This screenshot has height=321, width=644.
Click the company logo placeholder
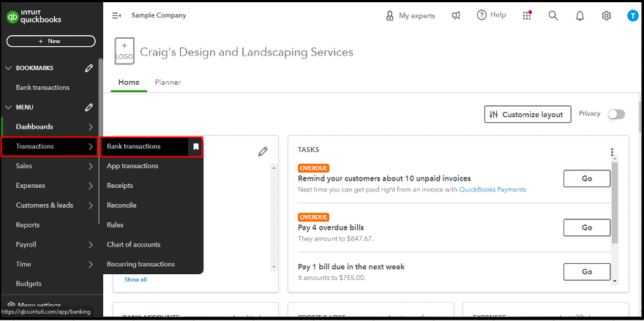tap(124, 51)
